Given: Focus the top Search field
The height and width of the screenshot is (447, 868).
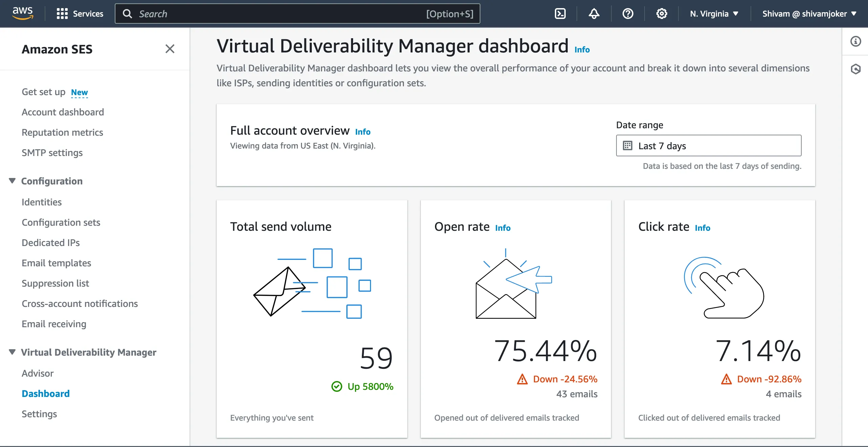Looking at the screenshot, I should 297,14.
